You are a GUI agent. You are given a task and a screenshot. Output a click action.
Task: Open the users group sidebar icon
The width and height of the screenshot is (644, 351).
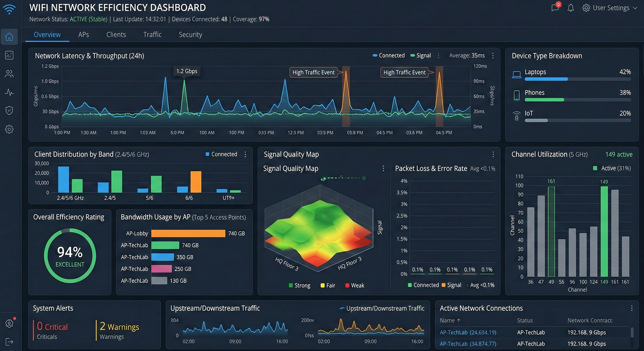tap(9, 74)
